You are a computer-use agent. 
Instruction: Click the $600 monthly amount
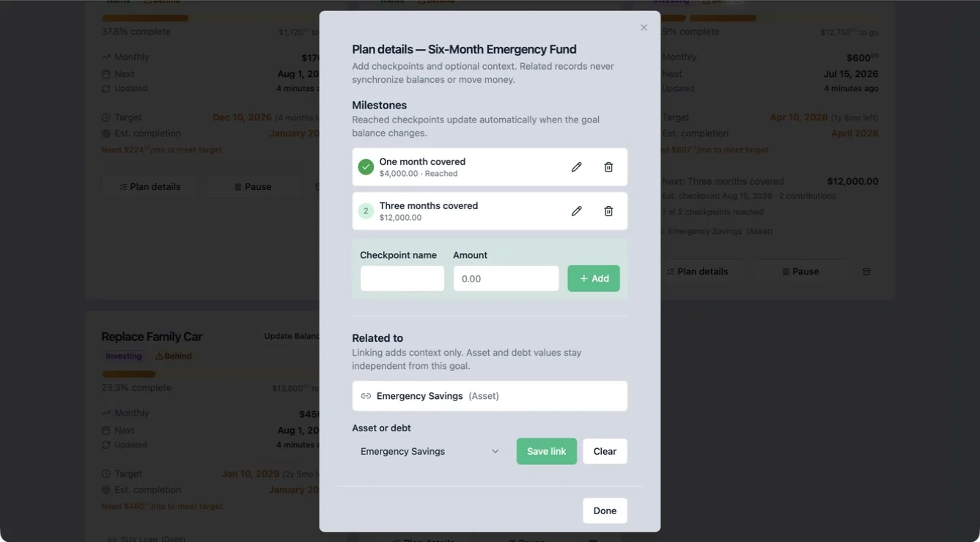pos(863,57)
